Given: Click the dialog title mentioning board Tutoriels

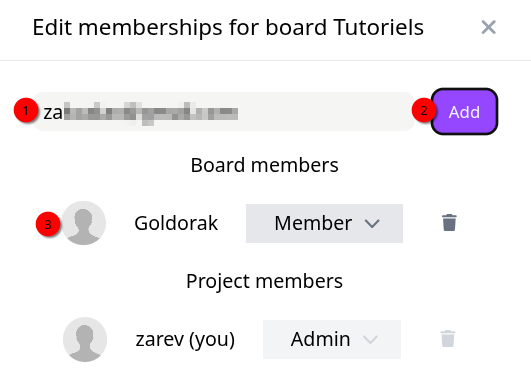Looking at the screenshot, I should (x=228, y=28).
